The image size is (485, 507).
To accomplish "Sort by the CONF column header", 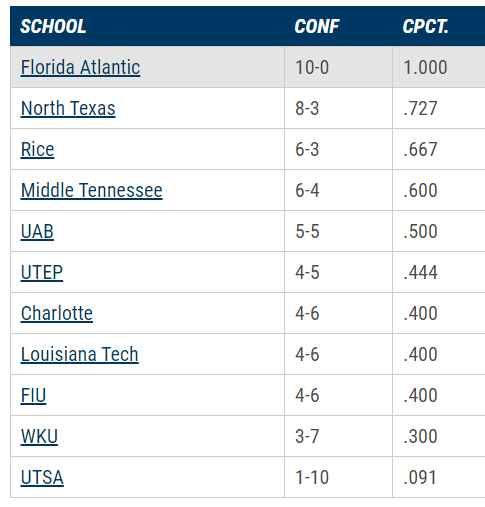I will [x=317, y=26].
